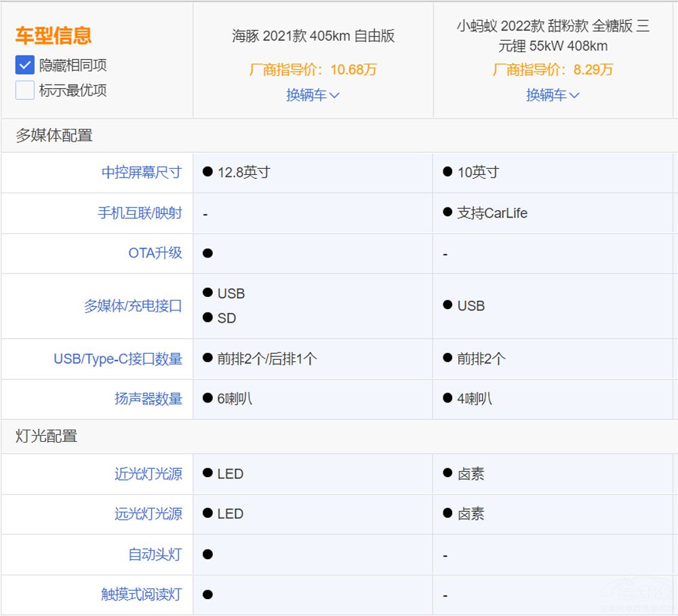Click the 小蚂蚁 2022款 甜粉款 model title
Screen dimensions: 678x616
(x=553, y=36)
